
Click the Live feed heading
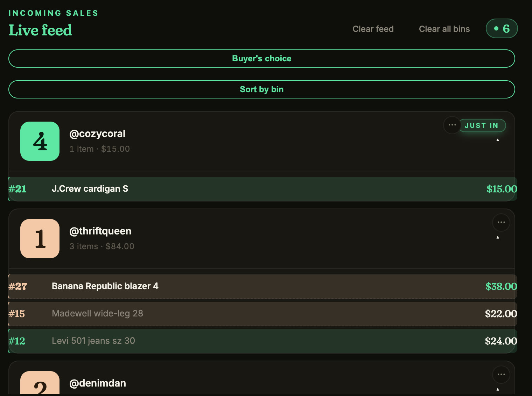(x=40, y=30)
